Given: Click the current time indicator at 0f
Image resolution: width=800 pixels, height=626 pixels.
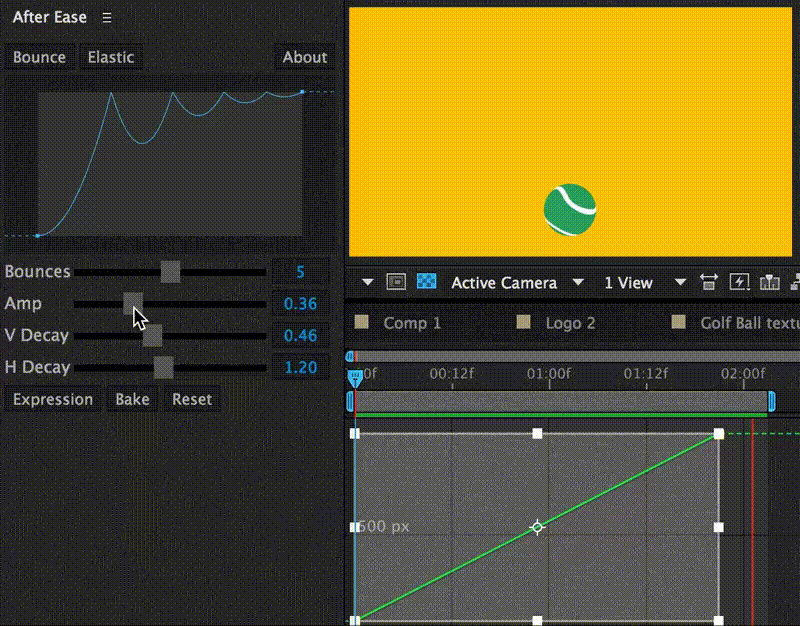Looking at the screenshot, I should tap(355, 378).
